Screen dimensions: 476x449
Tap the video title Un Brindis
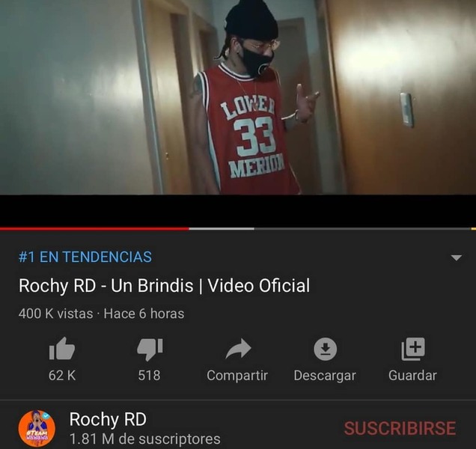coord(164,286)
